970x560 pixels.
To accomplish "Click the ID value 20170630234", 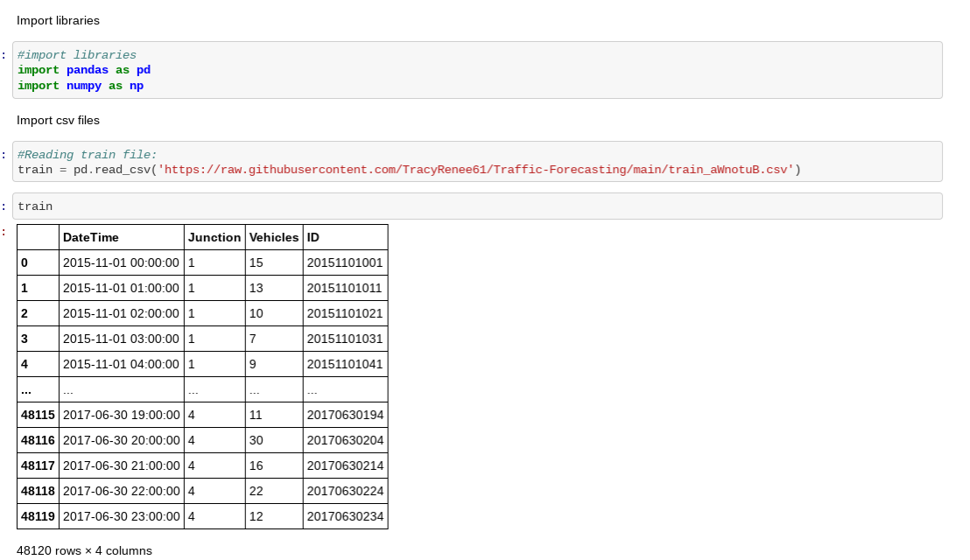I will click(345, 516).
